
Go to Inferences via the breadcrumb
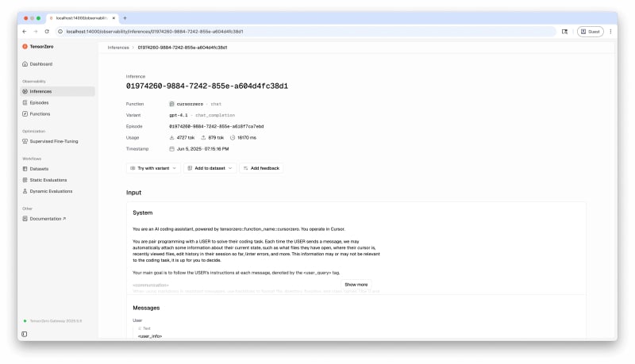click(118, 48)
